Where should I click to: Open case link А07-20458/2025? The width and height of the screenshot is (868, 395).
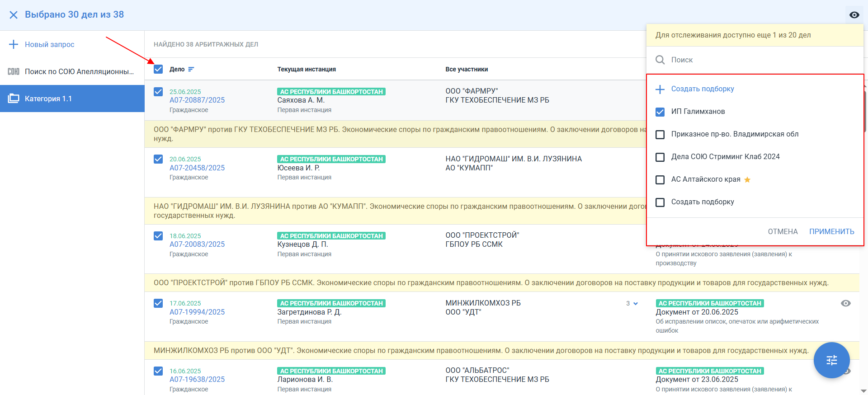[x=197, y=168]
